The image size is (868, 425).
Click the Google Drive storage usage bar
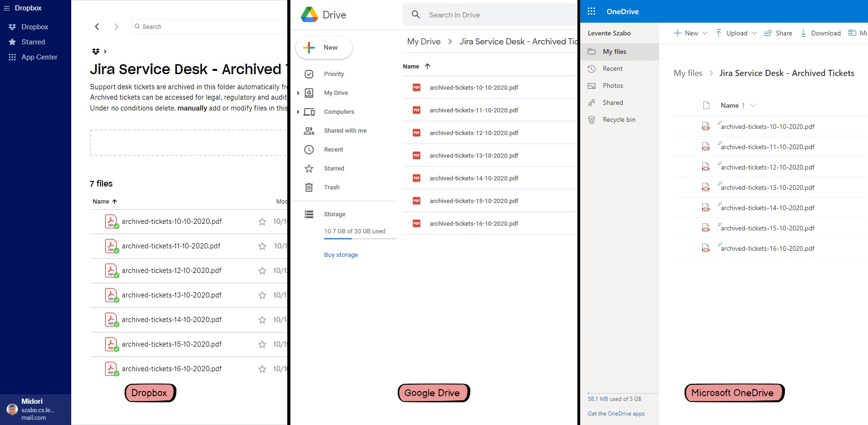click(x=360, y=239)
